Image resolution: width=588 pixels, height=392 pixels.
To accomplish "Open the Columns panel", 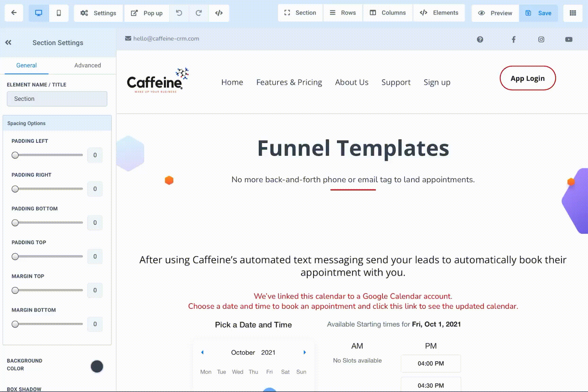I will point(388,13).
